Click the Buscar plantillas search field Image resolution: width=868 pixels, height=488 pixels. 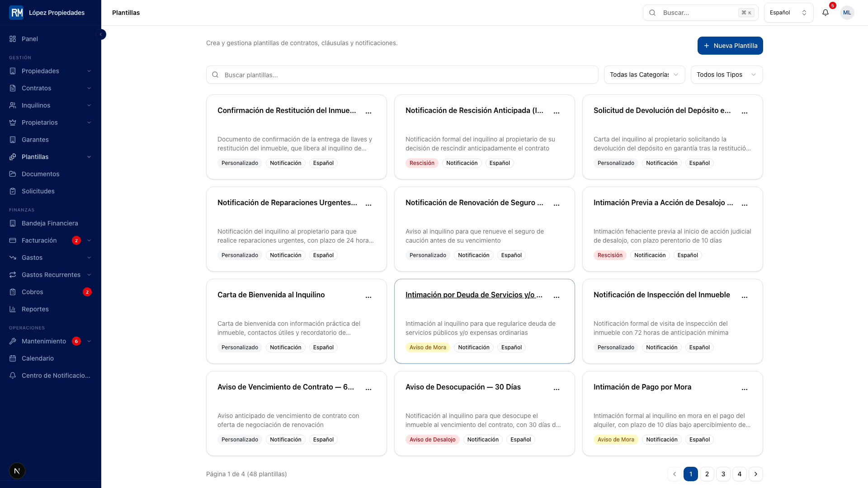point(402,75)
